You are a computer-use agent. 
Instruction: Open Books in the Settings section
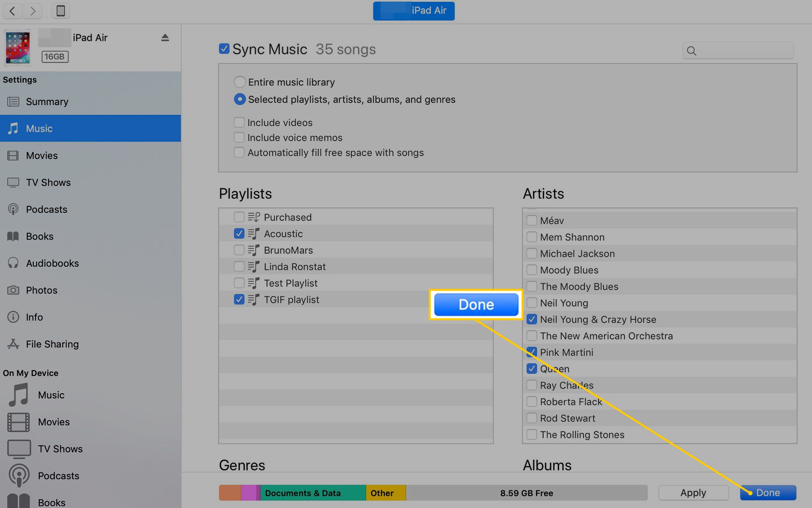(x=90, y=236)
